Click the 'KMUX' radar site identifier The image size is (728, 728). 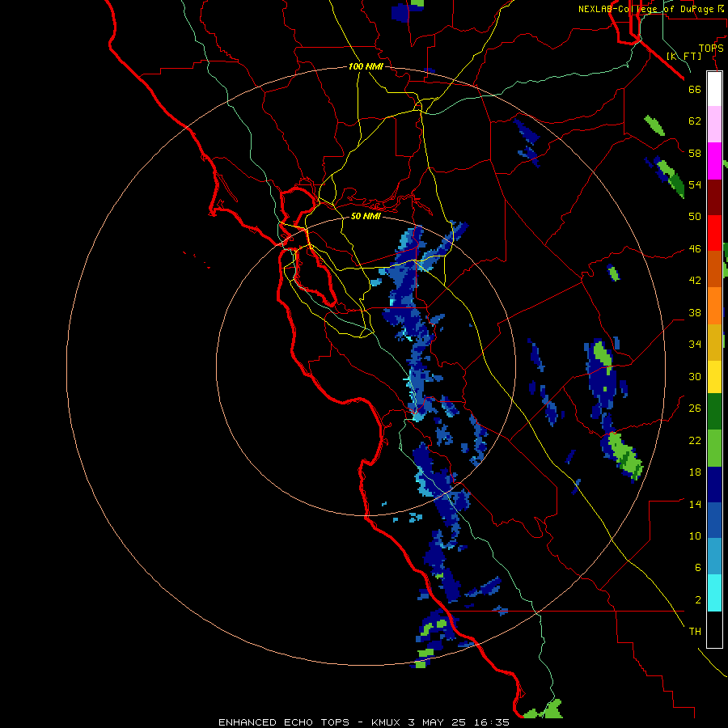click(x=385, y=722)
